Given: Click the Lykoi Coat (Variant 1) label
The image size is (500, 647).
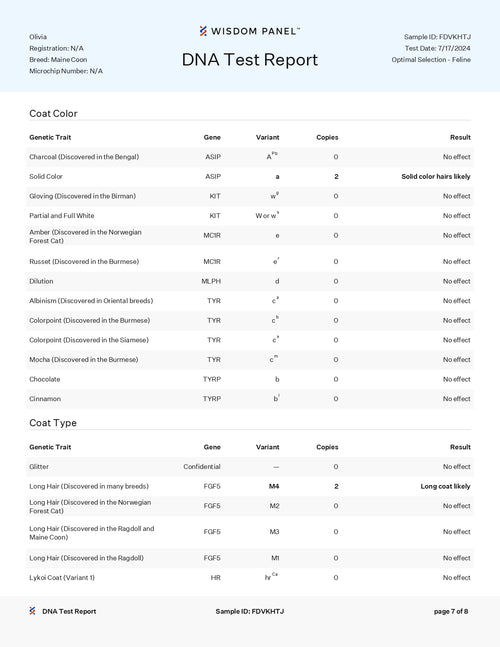Looking at the screenshot, I should point(62,578).
